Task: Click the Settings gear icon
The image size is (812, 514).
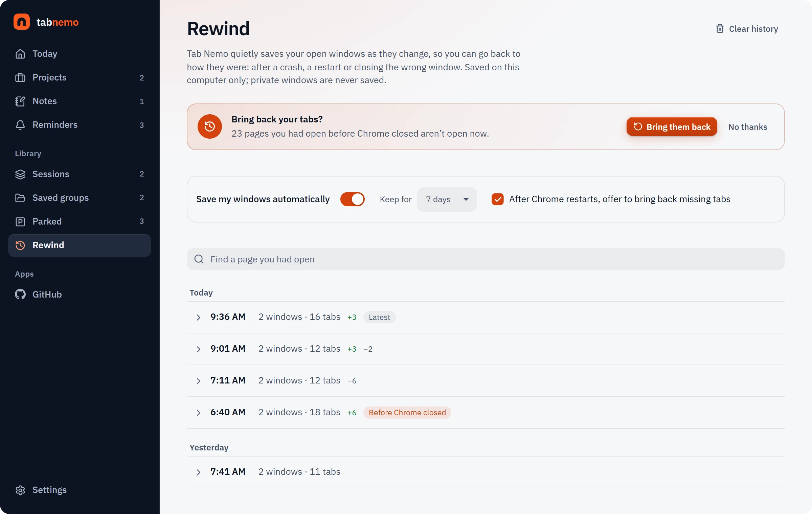Action: [x=20, y=490]
